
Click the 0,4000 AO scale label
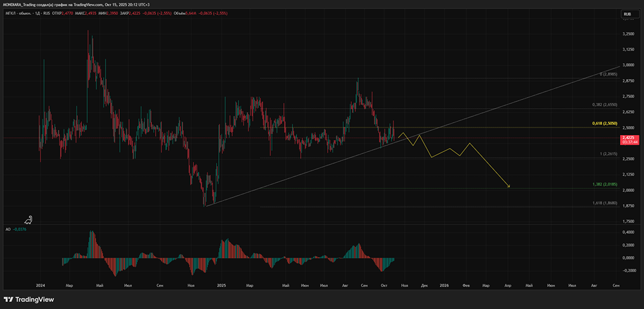pyautogui.click(x=629, y=232)
